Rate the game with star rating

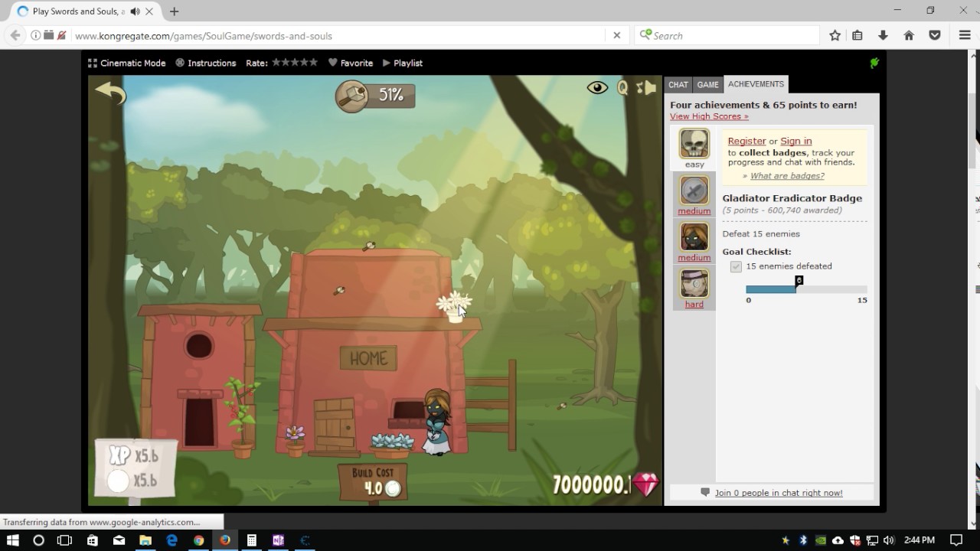point(295,63)
